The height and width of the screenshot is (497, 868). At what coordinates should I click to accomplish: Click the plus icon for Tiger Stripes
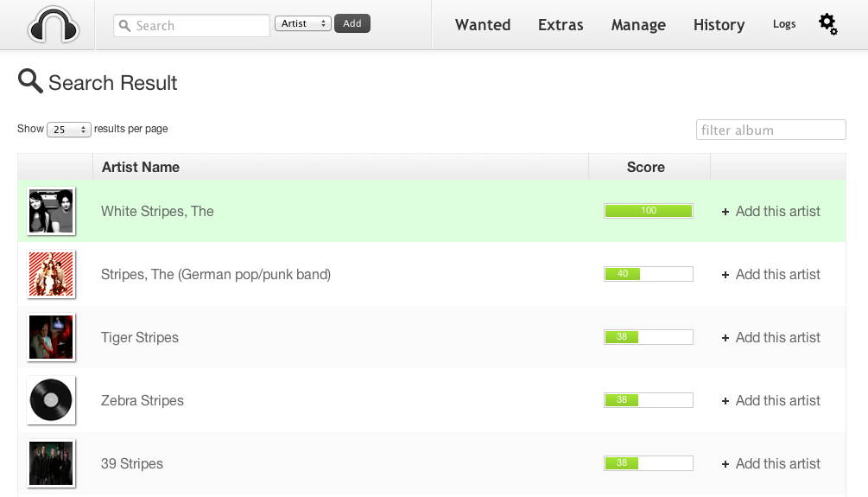725,338
